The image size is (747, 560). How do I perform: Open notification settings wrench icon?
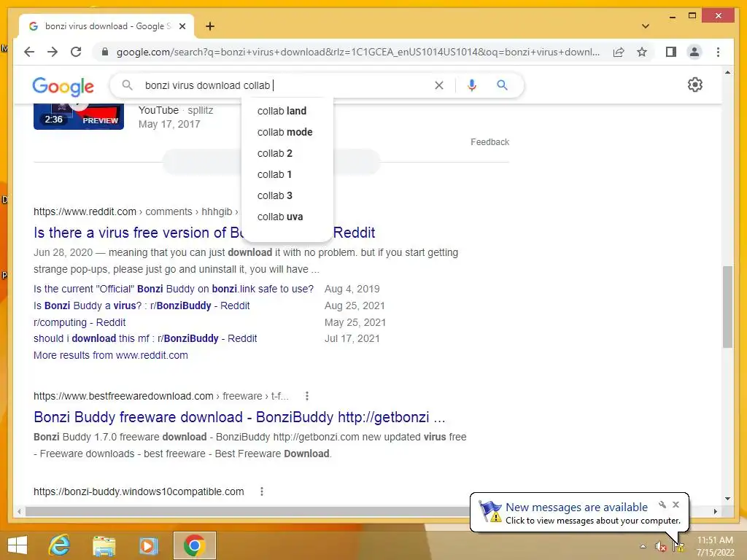pyautogui.click(x=662, y=505)
